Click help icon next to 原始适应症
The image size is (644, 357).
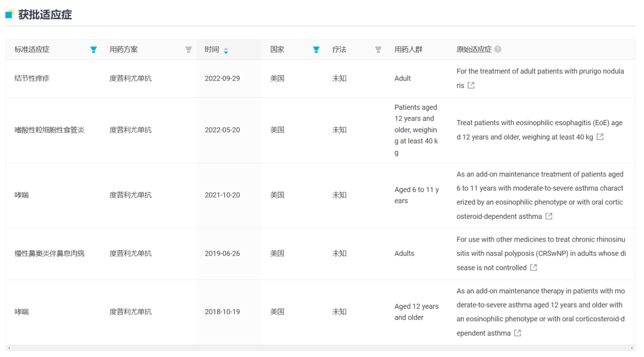click(x=498, y=49)
